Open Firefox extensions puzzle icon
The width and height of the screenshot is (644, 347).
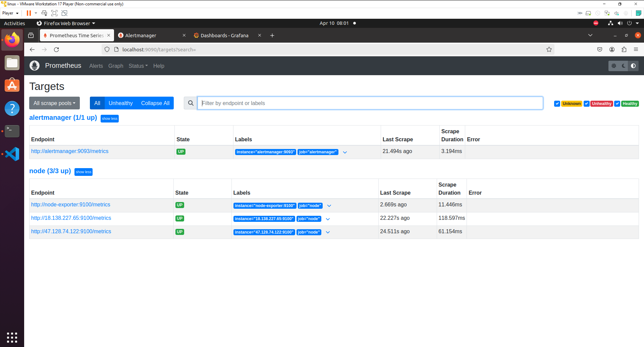coord(624,50)
